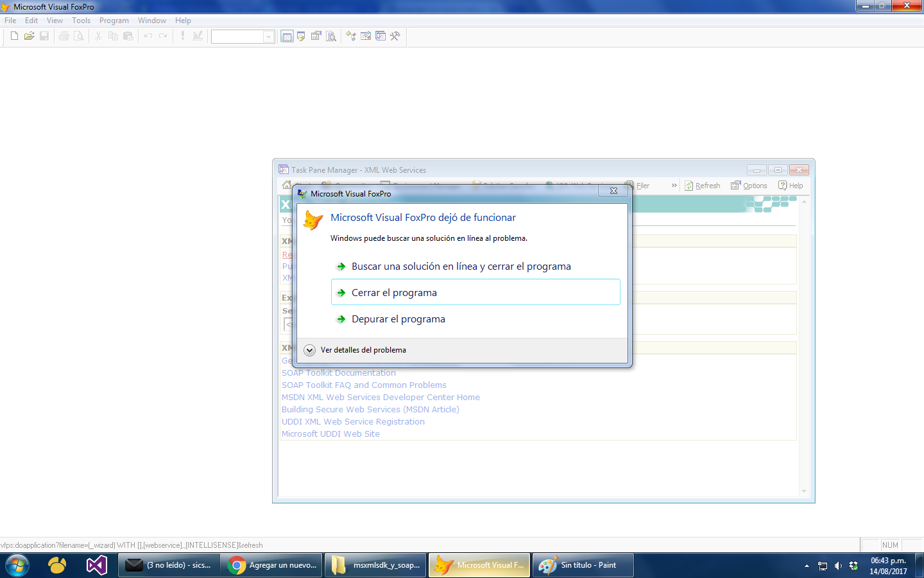Screen dimensions: 924x578
Task: Click Options in Task Pane Manager
Action: [x=749, y=186]
